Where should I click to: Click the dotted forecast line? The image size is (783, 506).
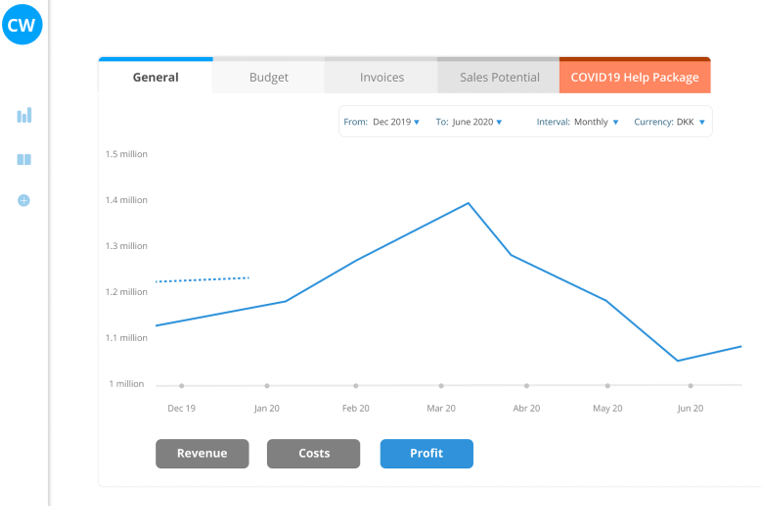pyautogui.click(x=203, y=279)
